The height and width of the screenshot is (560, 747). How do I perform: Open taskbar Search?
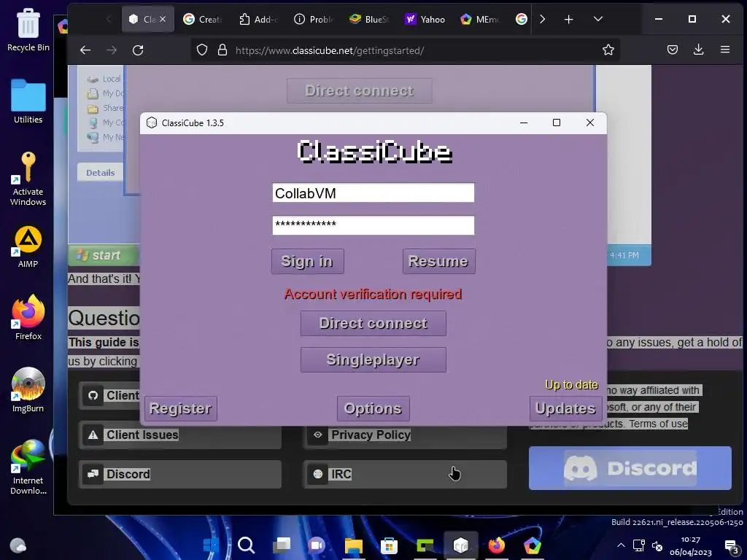coord(247,545)
